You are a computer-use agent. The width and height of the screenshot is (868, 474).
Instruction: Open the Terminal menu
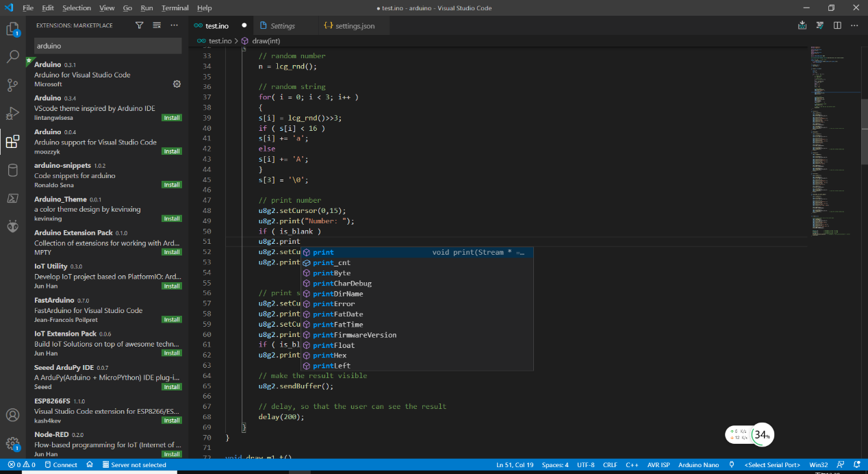coord(175,8)
